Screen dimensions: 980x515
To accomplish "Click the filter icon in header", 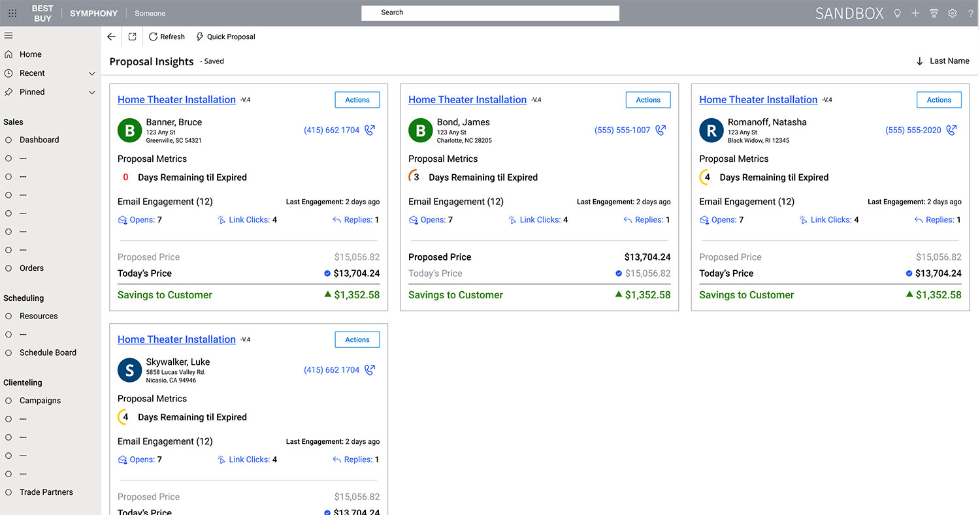I will coord(934,13).
